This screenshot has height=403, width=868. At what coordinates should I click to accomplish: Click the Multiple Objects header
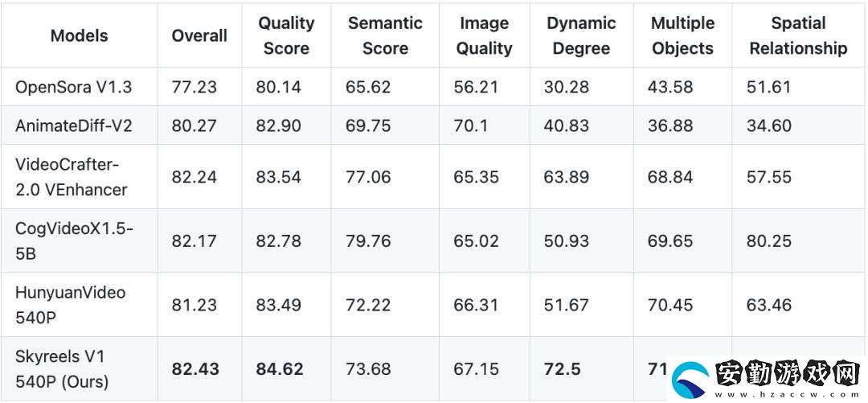point(682,35)
